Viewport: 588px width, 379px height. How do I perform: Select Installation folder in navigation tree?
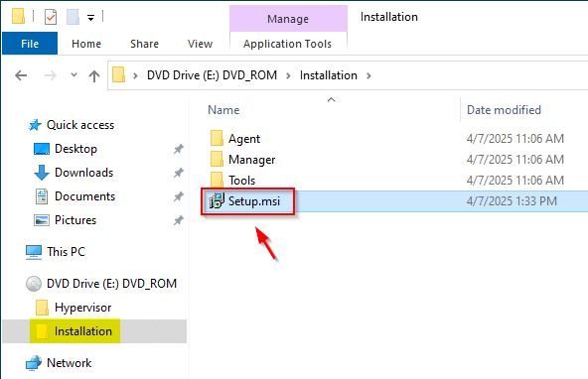point(82,331)
